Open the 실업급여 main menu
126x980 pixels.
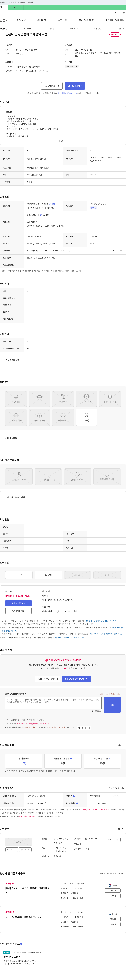(62, 20)
